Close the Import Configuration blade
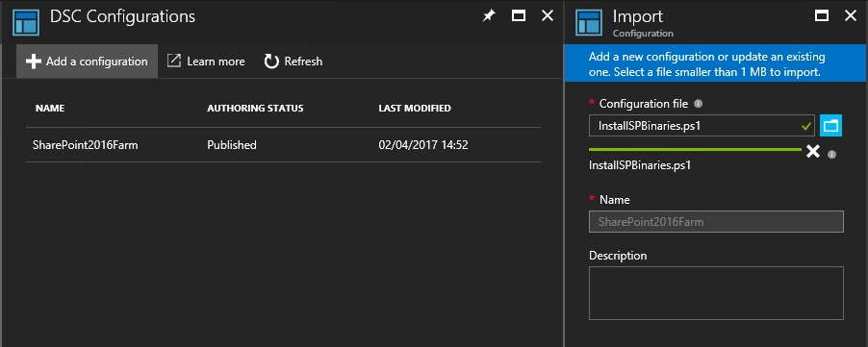 click(851, 16)
